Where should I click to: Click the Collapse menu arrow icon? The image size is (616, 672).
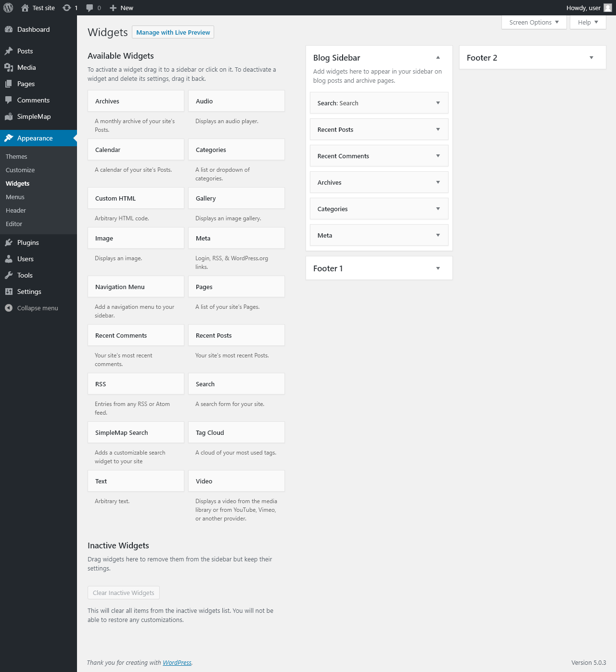tap(9, 308)
